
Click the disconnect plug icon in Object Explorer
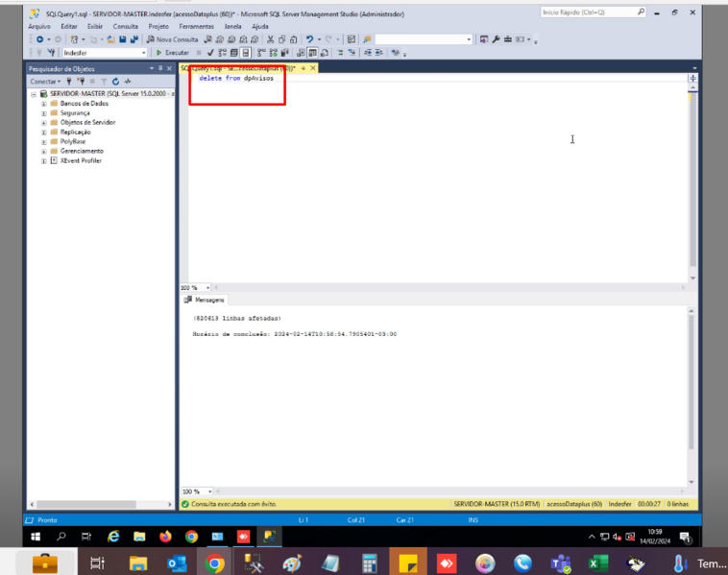pyautogui.click(x=81, y=82)
